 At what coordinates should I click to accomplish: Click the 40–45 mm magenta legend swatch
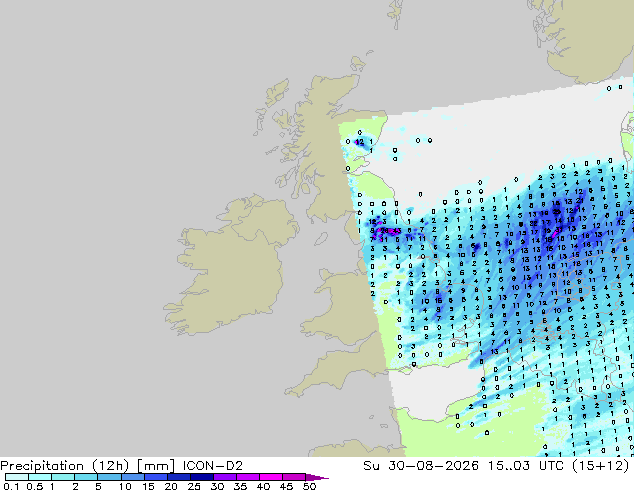tap(271, 477)
